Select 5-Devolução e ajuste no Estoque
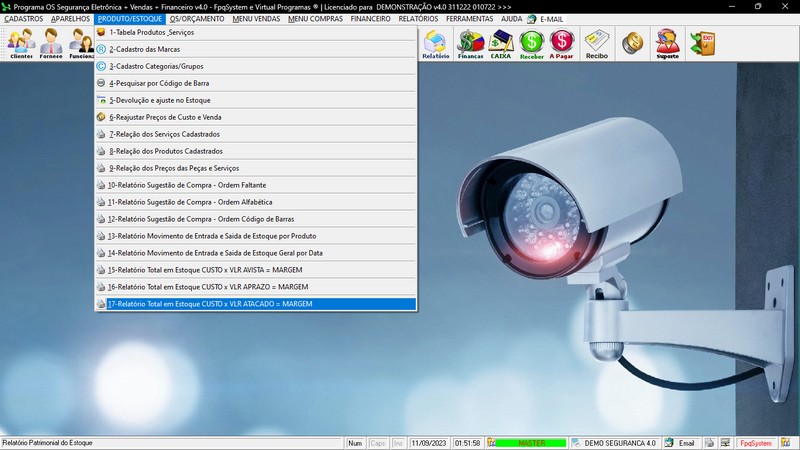The width and height of the screenshot is (800, 450). pyautogui.click(x=256, y=100)
